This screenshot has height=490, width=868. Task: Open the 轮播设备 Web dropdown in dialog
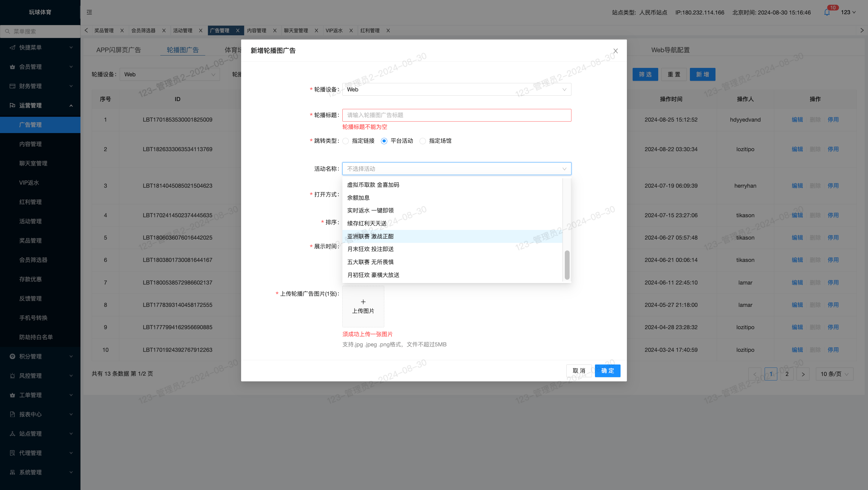point(457,89)
